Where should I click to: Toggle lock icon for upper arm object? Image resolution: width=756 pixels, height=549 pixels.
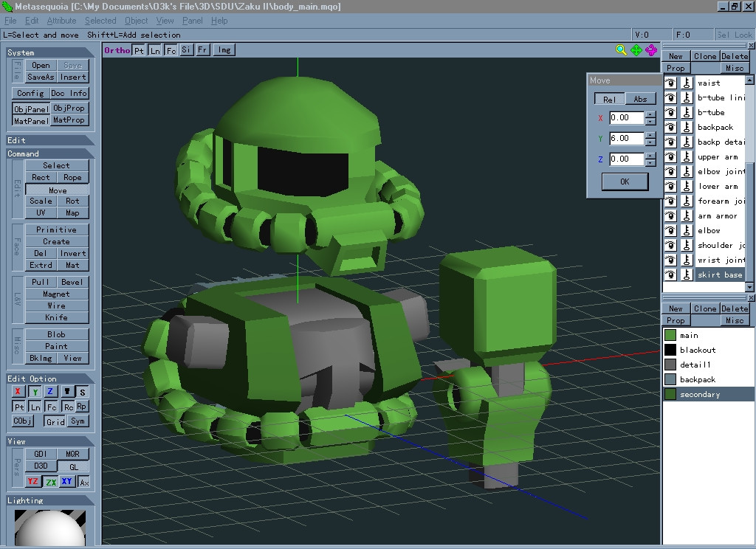[687, 156]
